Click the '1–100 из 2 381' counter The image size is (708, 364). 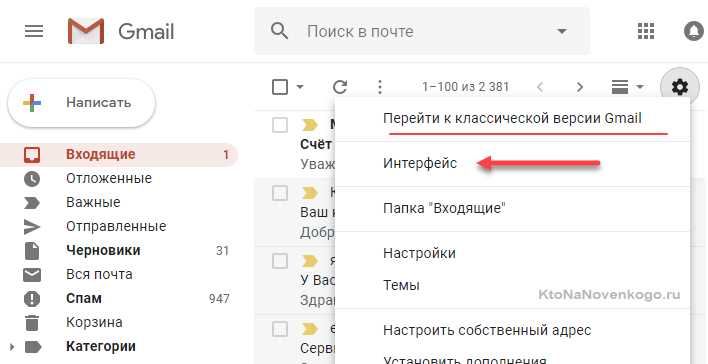(465, 87)
